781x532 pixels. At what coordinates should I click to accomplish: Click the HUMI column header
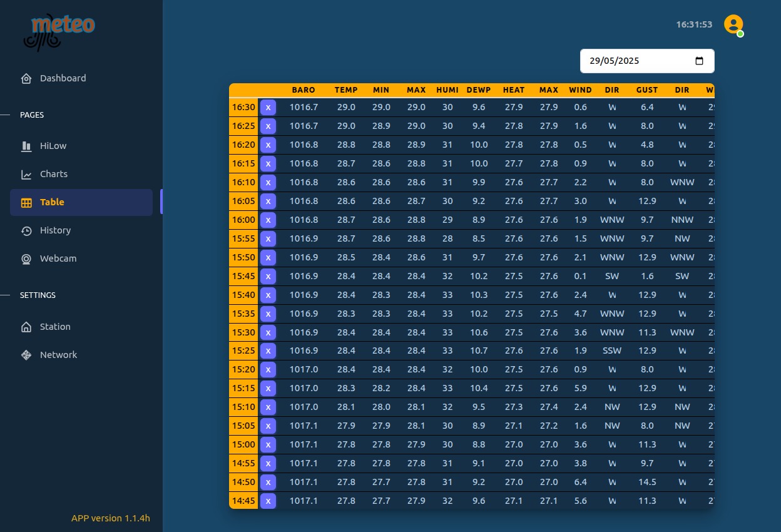point(447,90)
